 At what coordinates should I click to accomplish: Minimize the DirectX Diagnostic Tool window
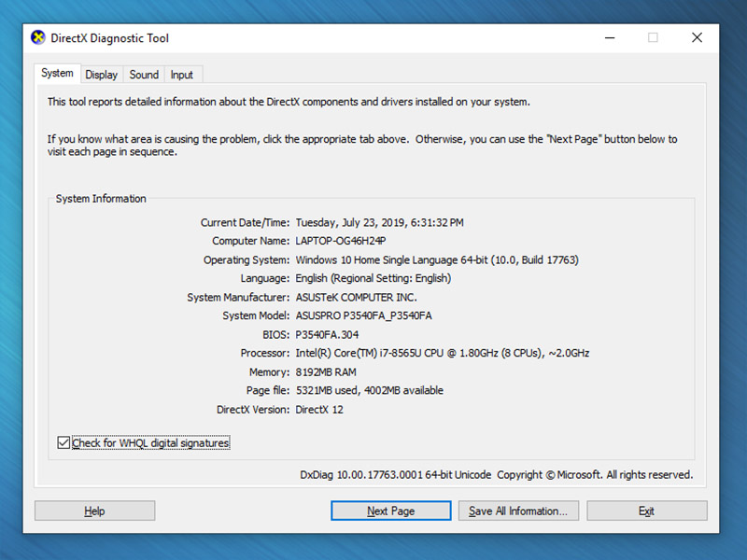(x=610, y=37)
